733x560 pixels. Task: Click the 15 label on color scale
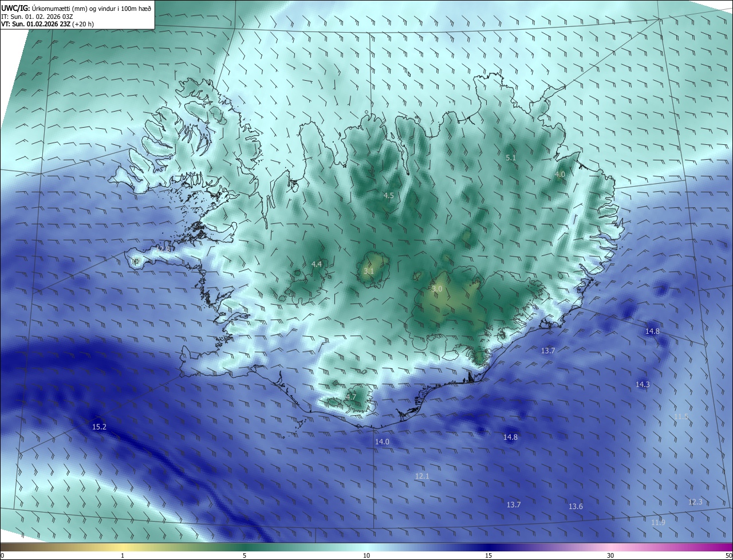[x=488, y=555]
